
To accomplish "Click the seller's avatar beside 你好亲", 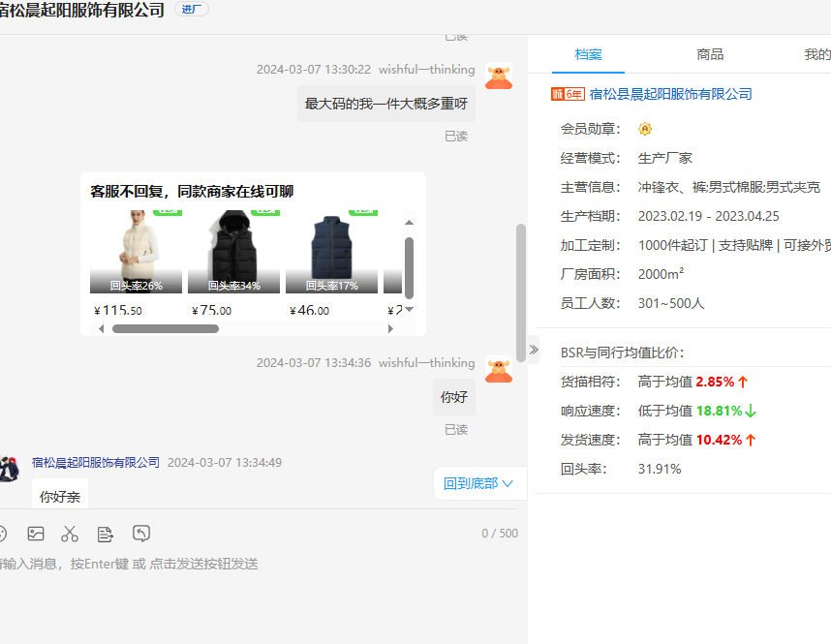I will click(9, 469).
